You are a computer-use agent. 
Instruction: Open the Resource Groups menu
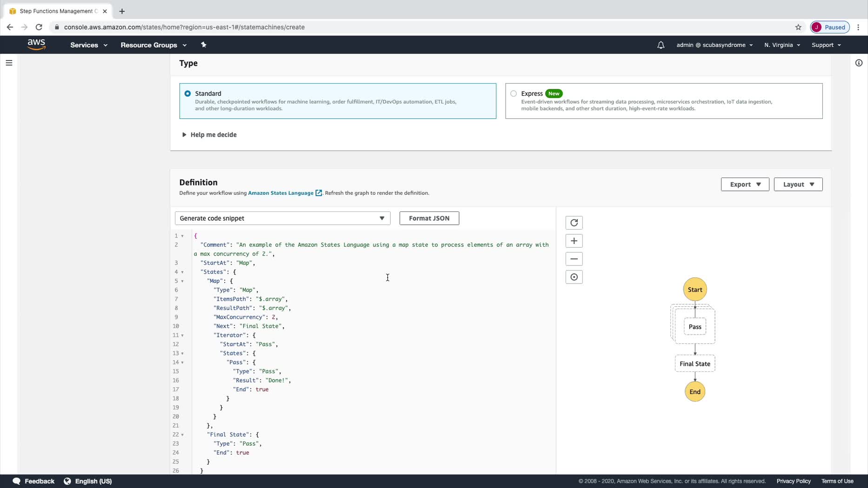point(153,45)
